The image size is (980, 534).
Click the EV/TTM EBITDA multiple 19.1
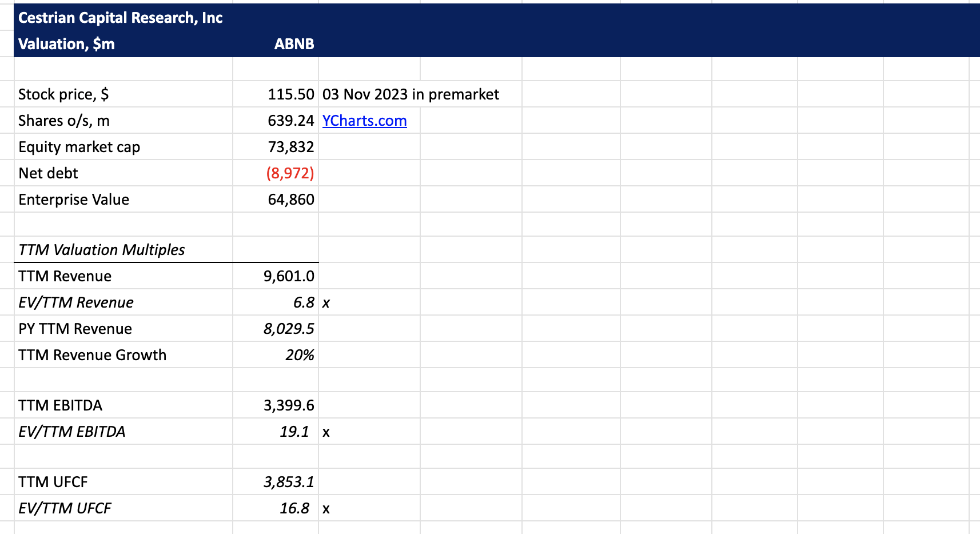(x=294, y=432)
